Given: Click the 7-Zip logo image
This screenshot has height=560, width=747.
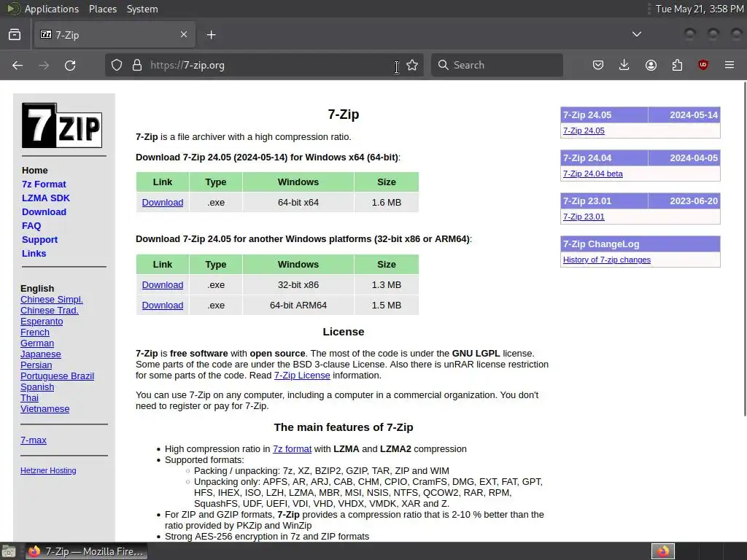Looking at the screenshot, I should [x=62, y=125].
